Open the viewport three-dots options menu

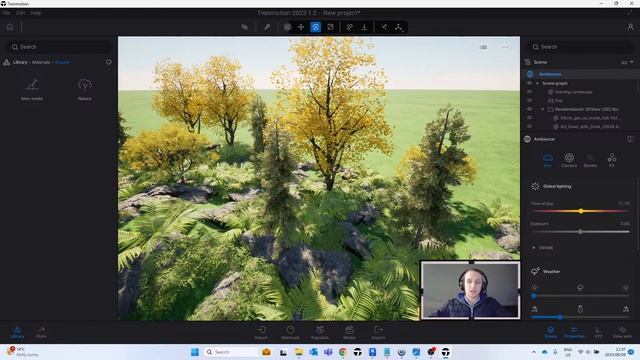coord(505,47)
